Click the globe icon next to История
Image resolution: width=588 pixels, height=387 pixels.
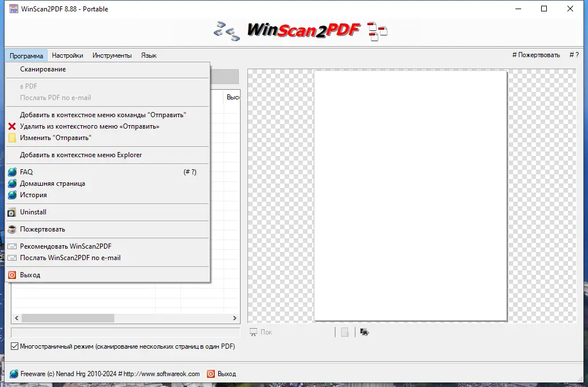click(x=13, y=195)
